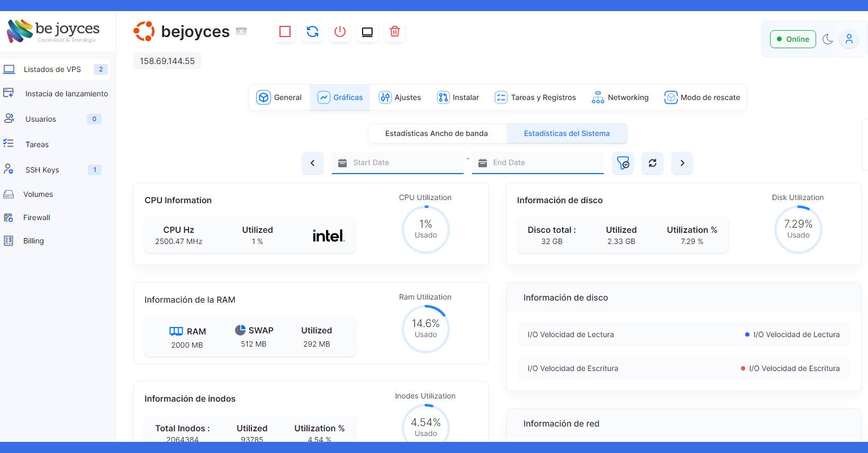Go to next date range arrow
The image size is (868, 453).
[682, 163]
